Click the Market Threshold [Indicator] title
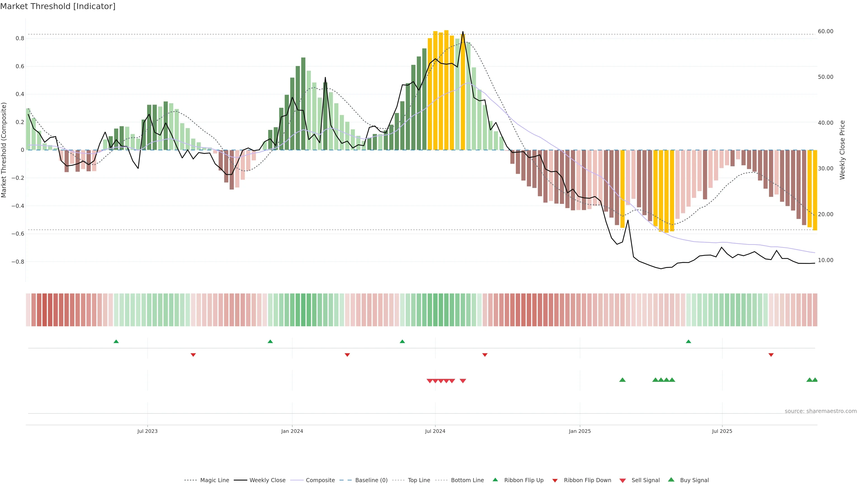 point(58,6)
